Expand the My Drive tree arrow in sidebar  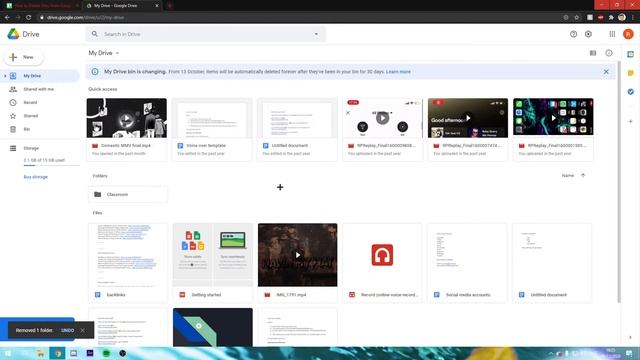[x=5, y=76]
